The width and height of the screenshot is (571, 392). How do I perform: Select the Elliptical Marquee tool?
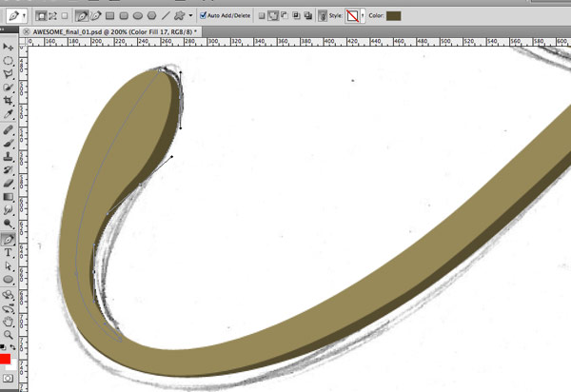click(x=8, y=61)
